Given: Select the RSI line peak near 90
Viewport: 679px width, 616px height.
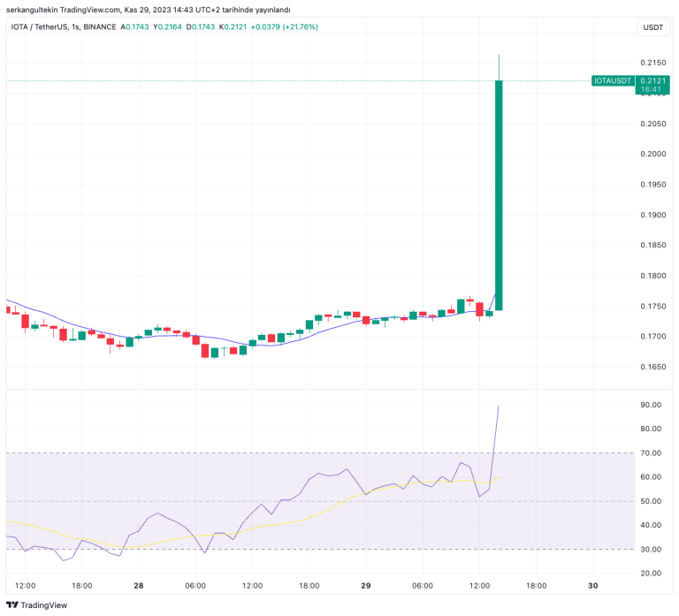Looking at the screenshot, I should (x=499, y=407).
